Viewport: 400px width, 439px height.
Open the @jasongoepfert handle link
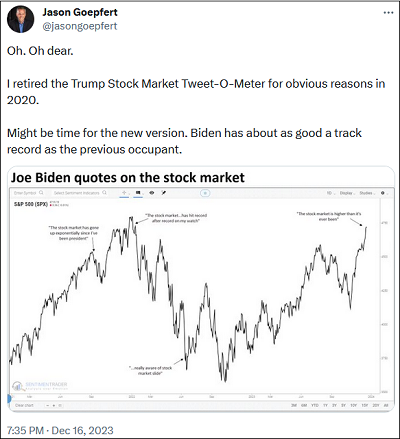[80, 26]
